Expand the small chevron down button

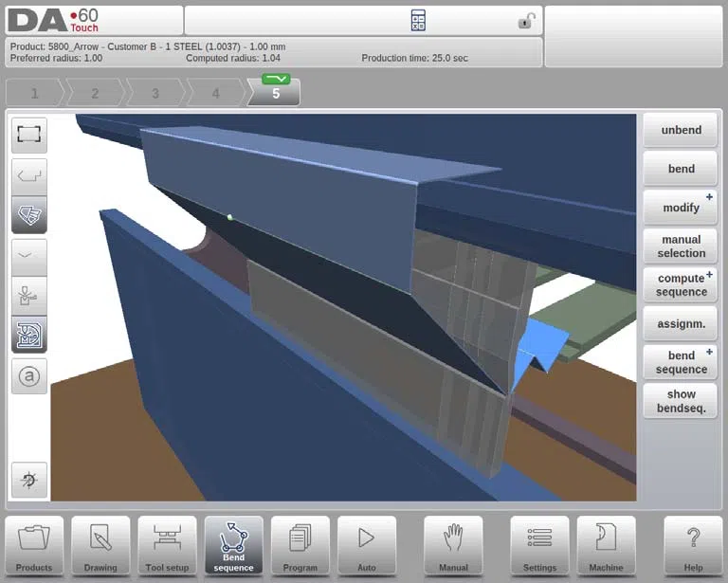pyautogui.click(x=28, y=257)
